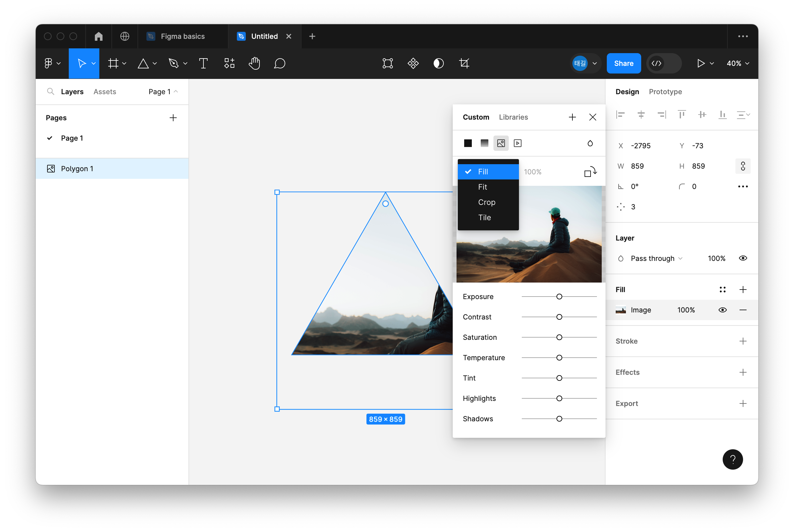Select the Resources tool icon
The width and height of the screenshot is (794, 532).
click(229, 63)
